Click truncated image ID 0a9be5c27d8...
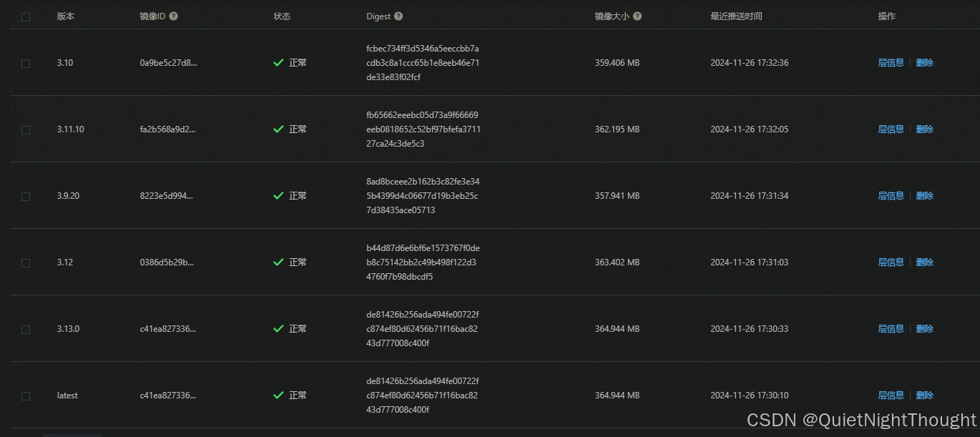Viewport: 980px width, 437px height. tap(168, 63)
